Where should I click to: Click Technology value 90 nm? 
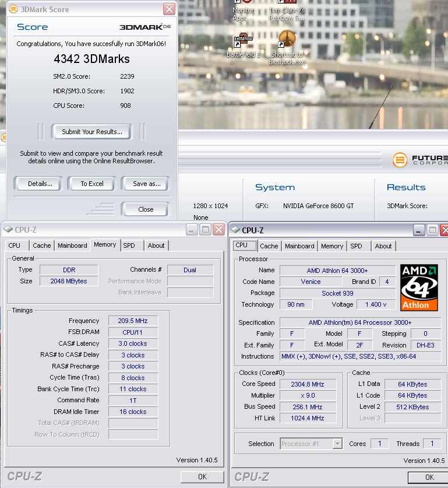click(296, 304)
